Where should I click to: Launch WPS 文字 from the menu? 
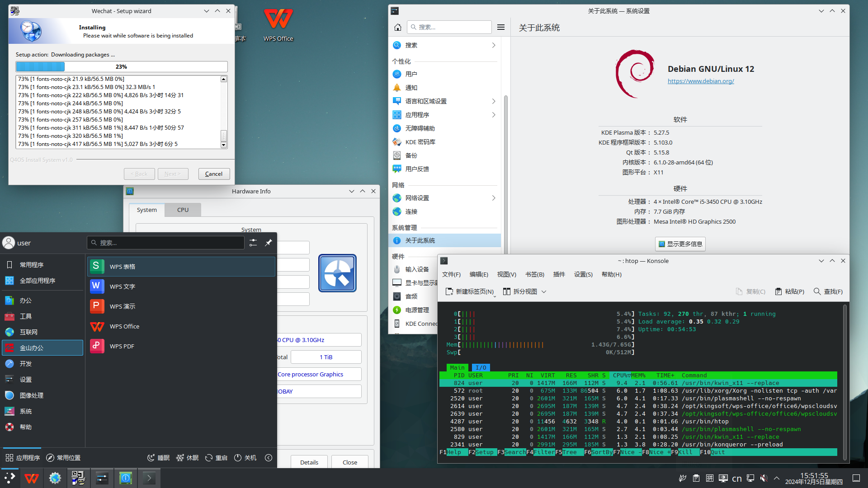pos(181,286)
